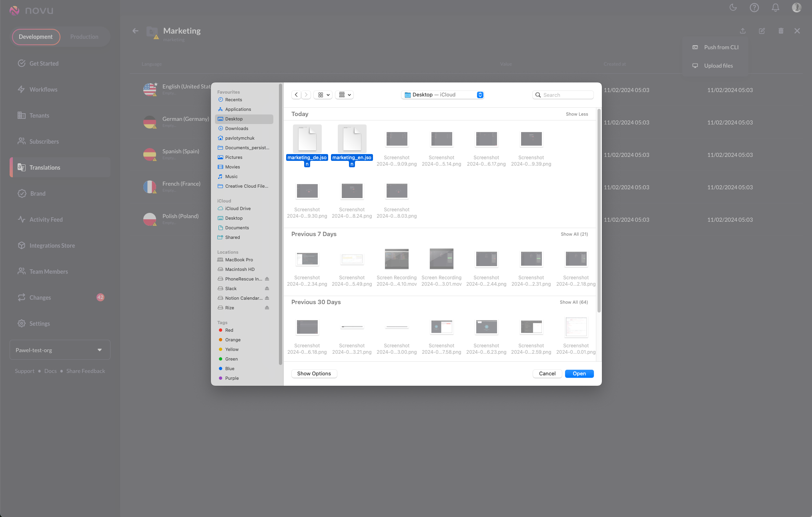The image size is (812, 517).
Task: Click the delete trash icon
Action: point(780,31)
